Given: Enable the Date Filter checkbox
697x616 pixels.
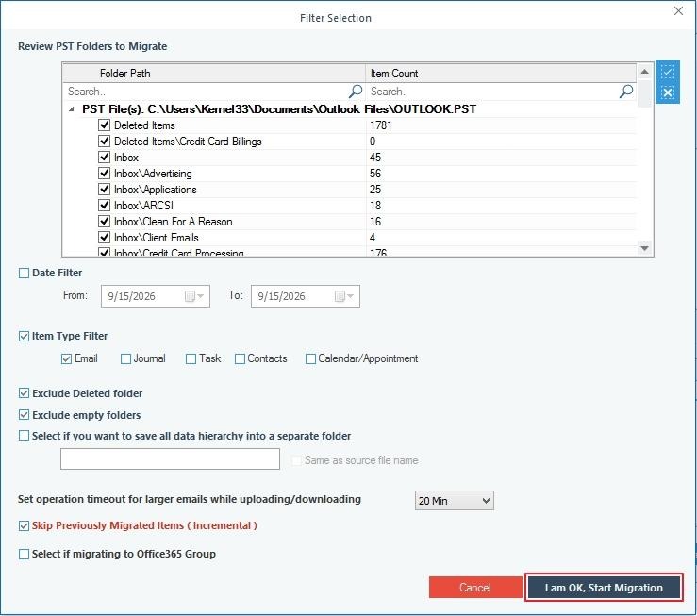Looking at the screenshot, I should point(24,273).
